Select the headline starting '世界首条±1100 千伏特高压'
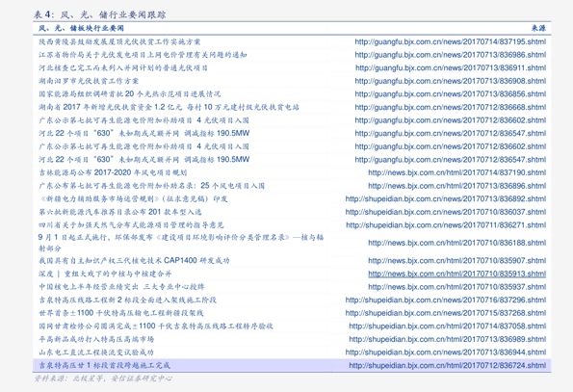Image resolution: width=573 pixels, height=392 pixels. pyautogui.click(x=121, y=313)
